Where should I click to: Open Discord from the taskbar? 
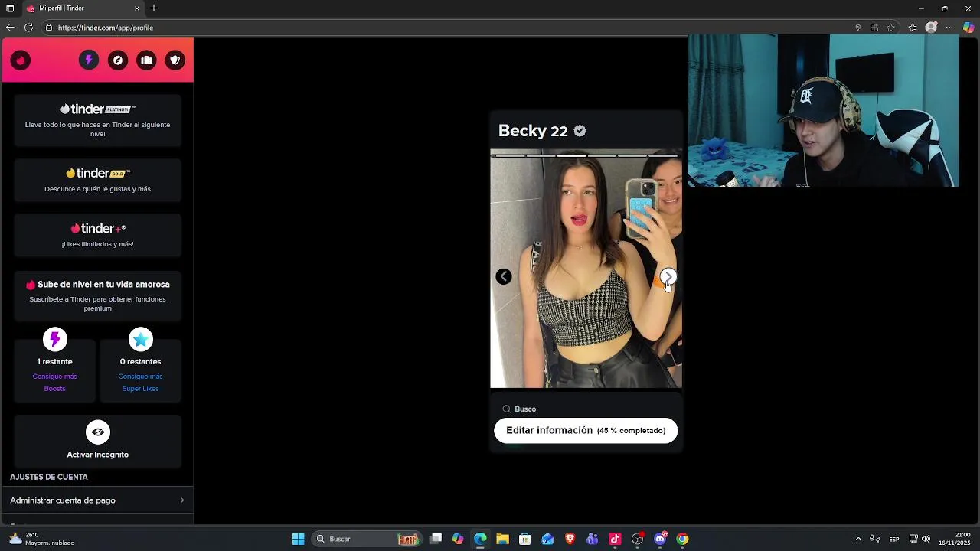[660, 539]
